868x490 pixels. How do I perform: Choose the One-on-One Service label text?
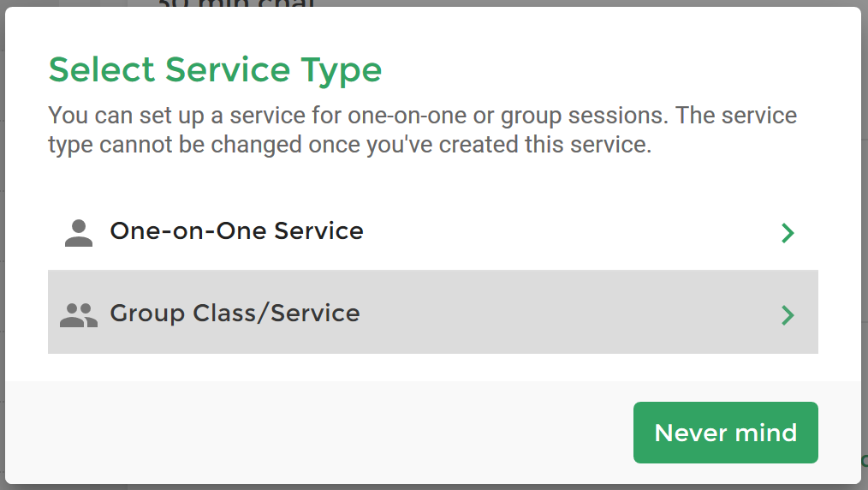pos(237,231)
